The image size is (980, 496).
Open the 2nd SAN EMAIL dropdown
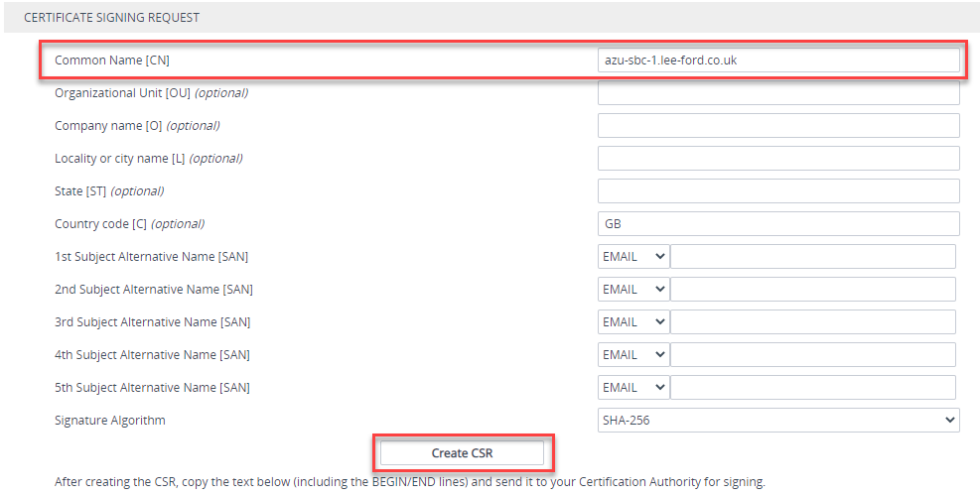[x=633, y=290]
